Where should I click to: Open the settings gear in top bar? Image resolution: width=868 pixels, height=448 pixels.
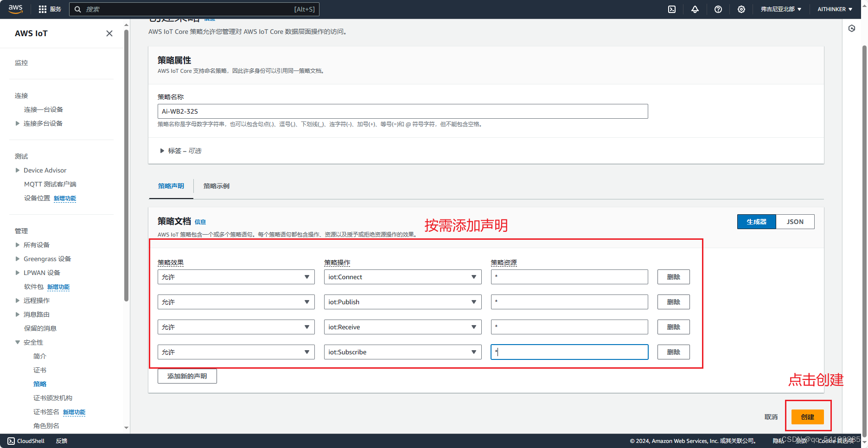tap(741, 9)
